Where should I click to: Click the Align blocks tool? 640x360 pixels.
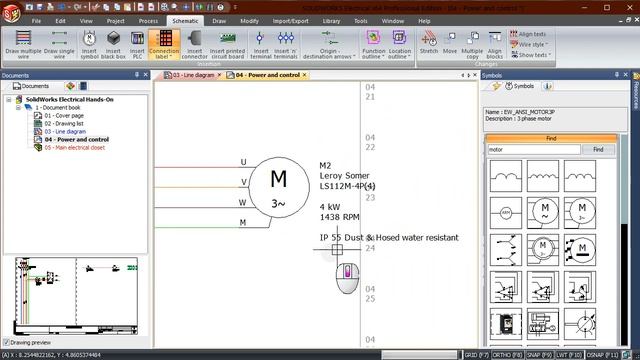point(494,44)
